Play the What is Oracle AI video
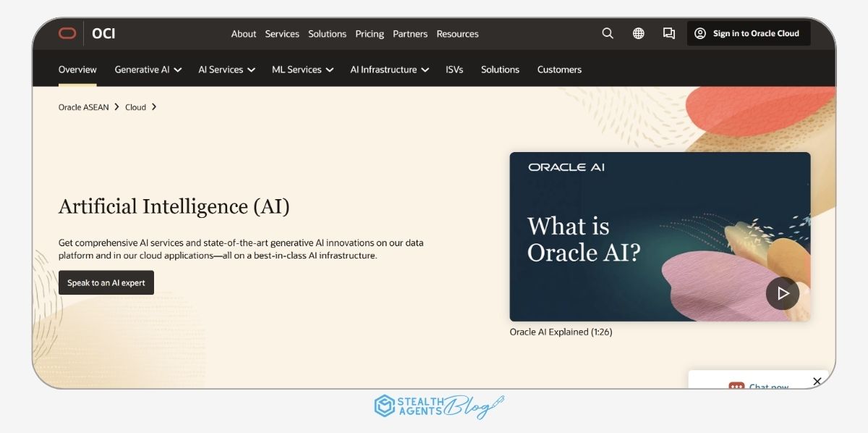This screenshot has width=868, height=433. coord(783,293)
